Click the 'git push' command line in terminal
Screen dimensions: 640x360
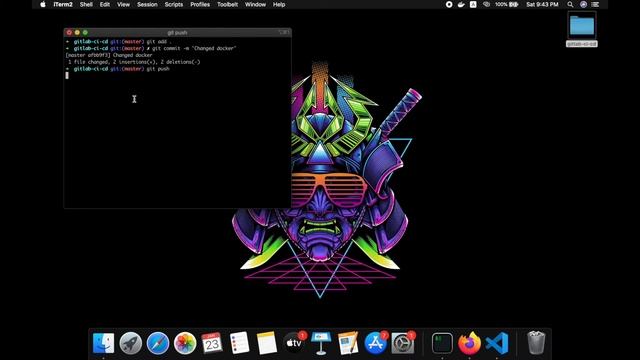point(118,69)
